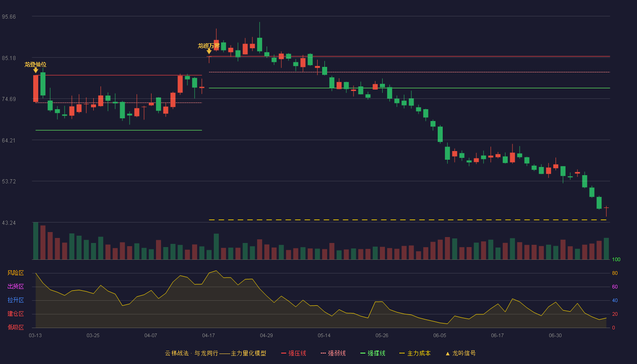637x364 pixels.
Task: Click the yellow dashed main cost line
Action: [408, 220]
